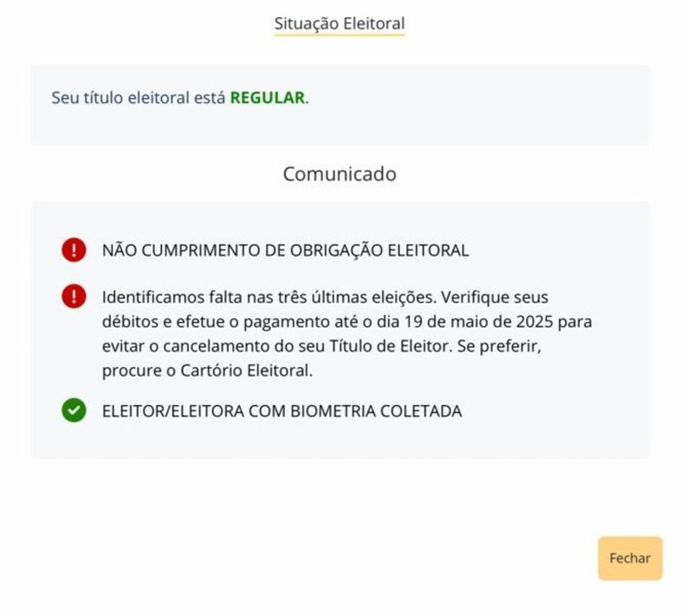
Task: Click the red alert icon beside NÃO CUMPRIMENTO
Action: [x=74, y=250]
